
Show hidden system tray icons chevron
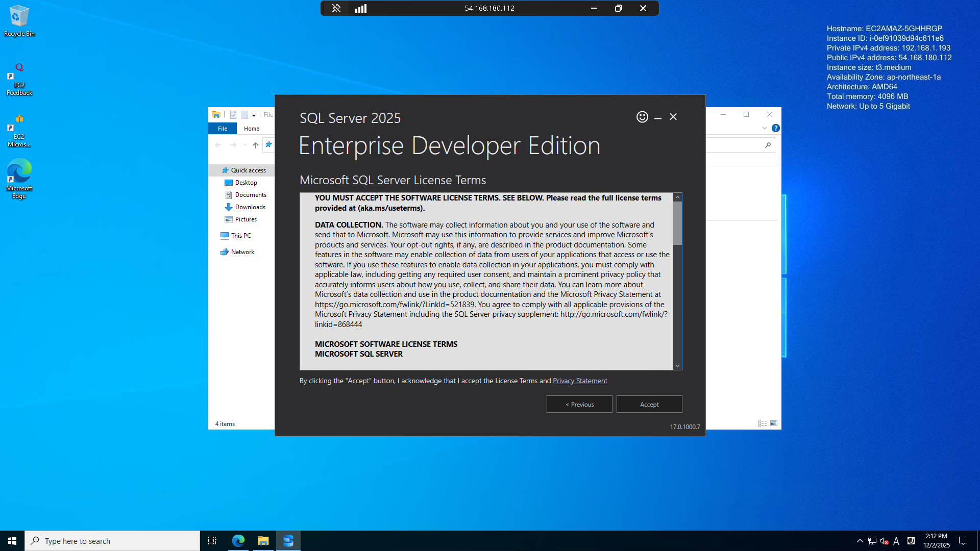click(x=860, y=541)
